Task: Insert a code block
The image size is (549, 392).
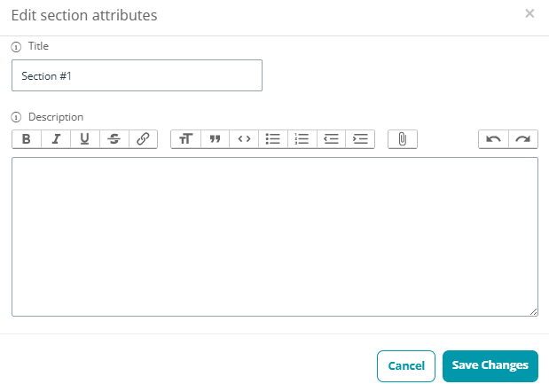Action: point(244,139)
